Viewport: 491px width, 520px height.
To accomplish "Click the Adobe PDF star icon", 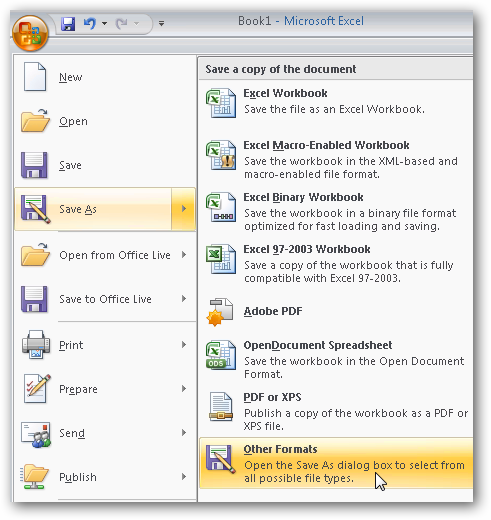I will click(220, 312).
